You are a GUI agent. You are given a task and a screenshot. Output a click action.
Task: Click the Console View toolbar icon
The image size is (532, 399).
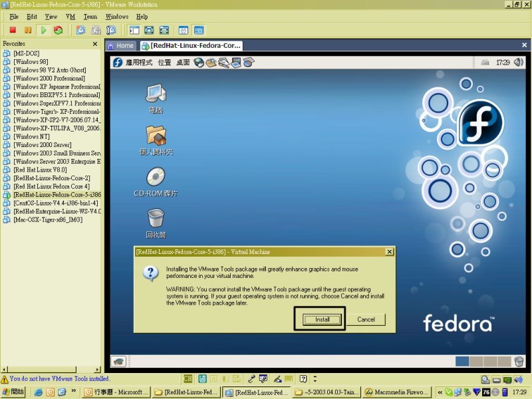pos(199,30)
